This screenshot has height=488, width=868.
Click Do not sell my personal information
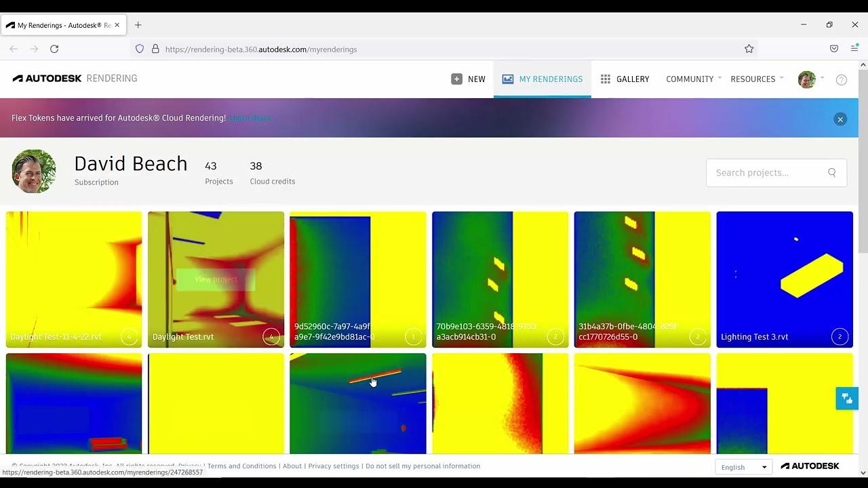423,466
